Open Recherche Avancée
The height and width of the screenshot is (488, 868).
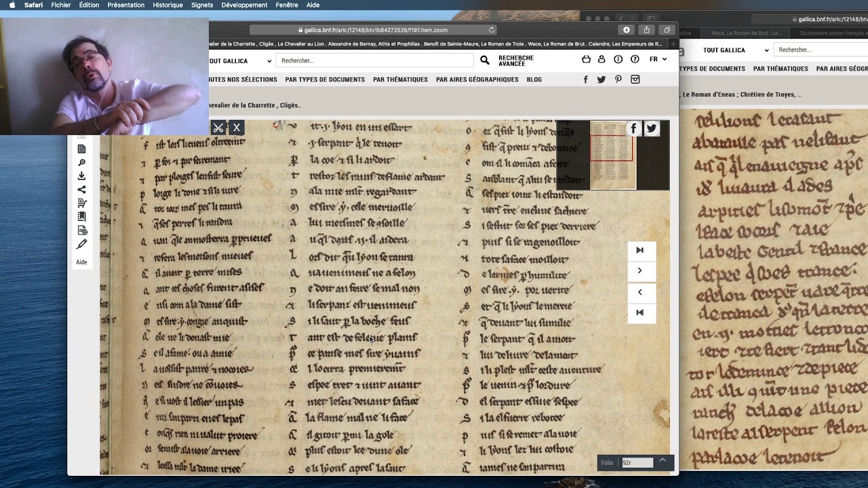coord(516,60)
